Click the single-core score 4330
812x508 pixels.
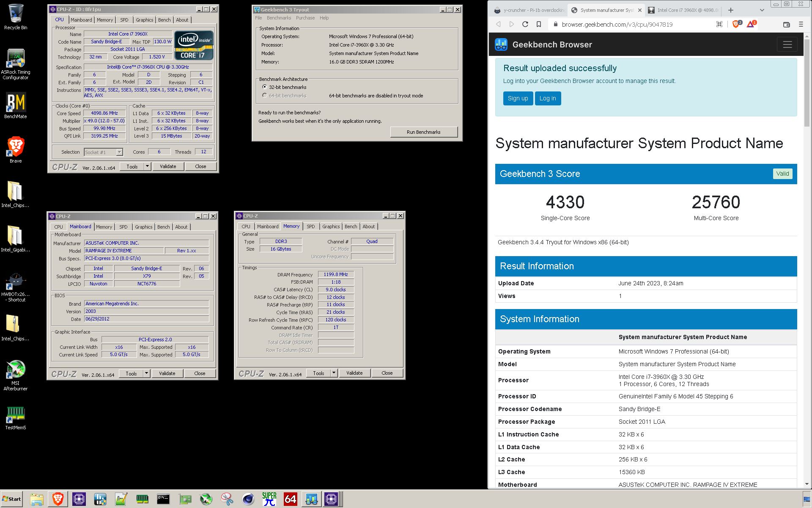565,202
